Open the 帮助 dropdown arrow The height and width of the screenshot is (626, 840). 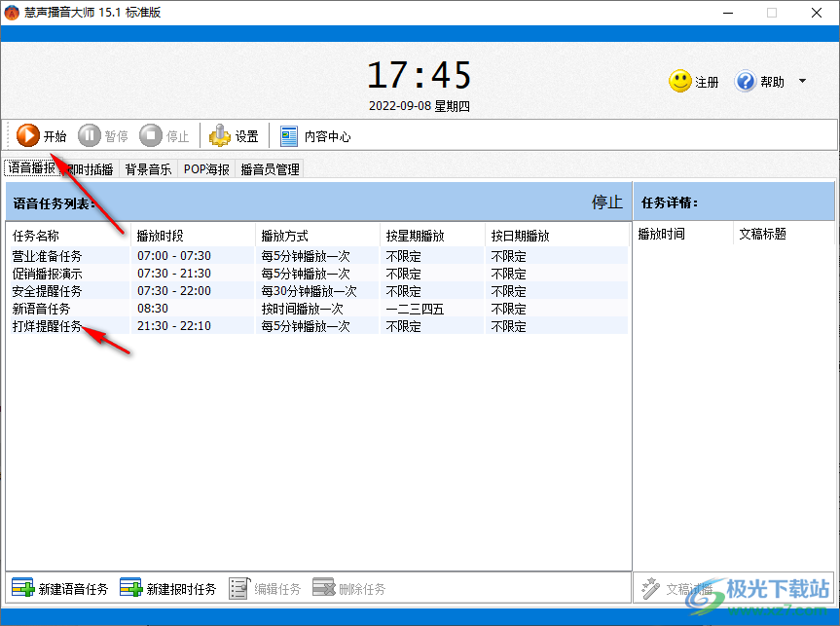(x=803, y=82)
